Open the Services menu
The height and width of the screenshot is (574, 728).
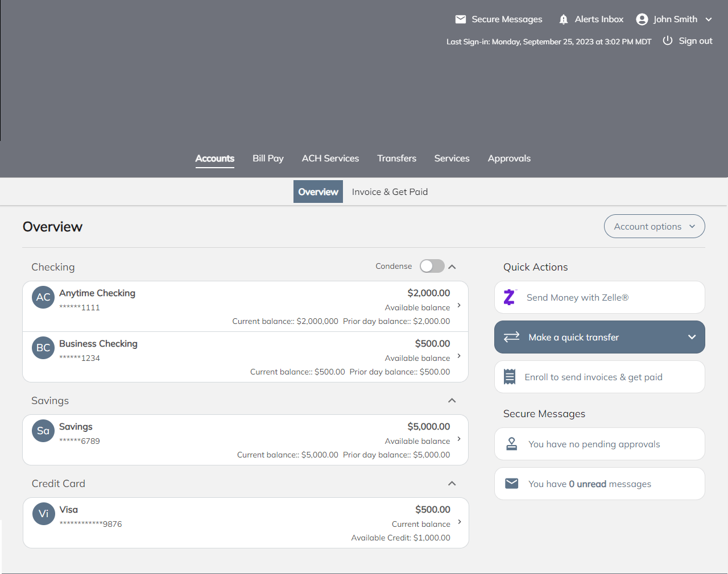click(452, 159)
